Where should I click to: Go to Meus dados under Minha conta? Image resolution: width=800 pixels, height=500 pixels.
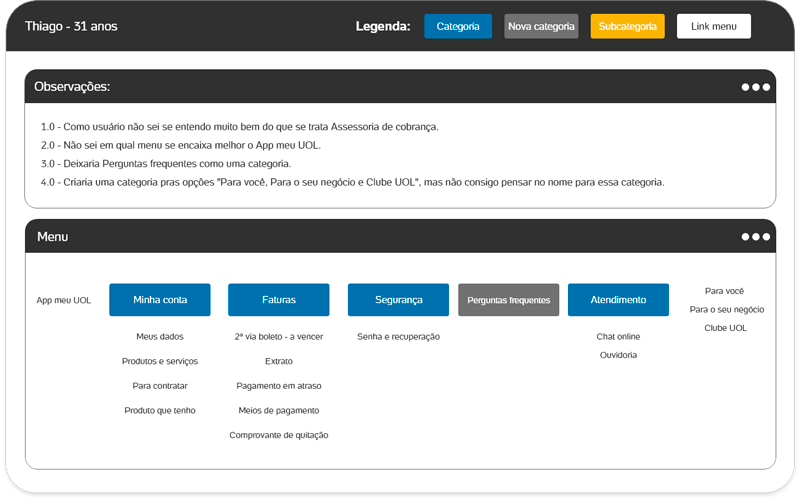tap(160, 337)
